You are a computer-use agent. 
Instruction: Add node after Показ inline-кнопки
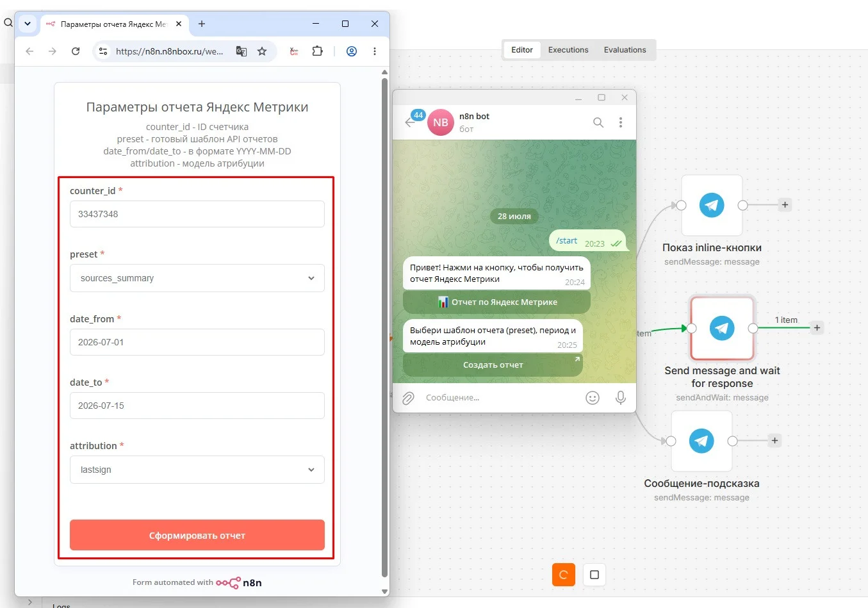click(x=785, y=205)
